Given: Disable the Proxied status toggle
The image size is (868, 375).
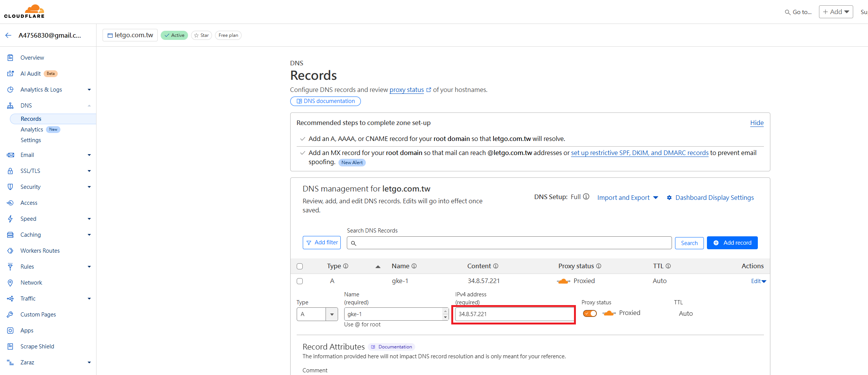Looking at the screenshot, I should coord(590,313).
